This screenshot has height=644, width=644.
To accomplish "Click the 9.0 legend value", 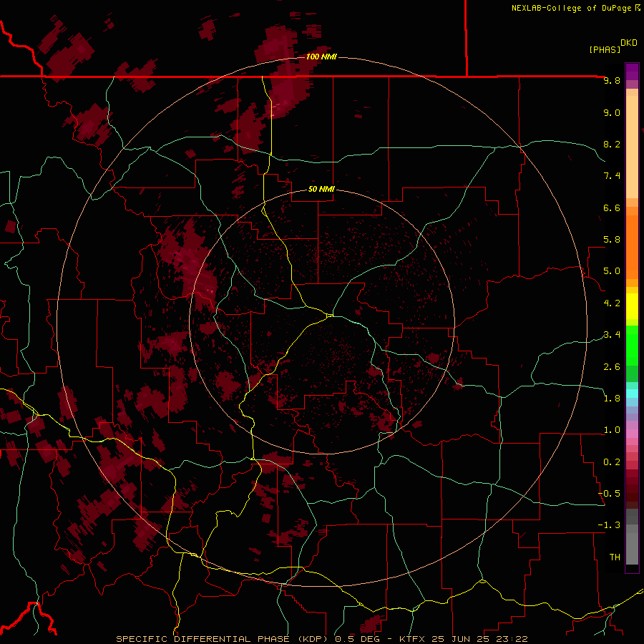I will tap(612, 112).
